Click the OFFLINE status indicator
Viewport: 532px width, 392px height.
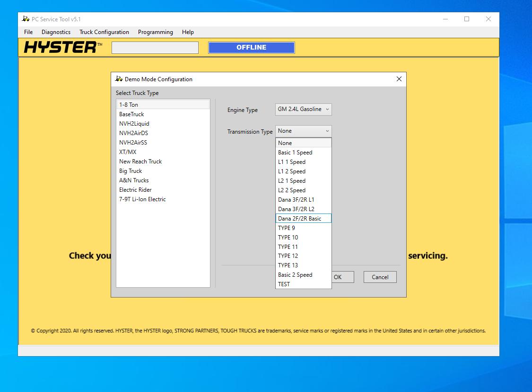pyautogui.click(x=251, y=47)
